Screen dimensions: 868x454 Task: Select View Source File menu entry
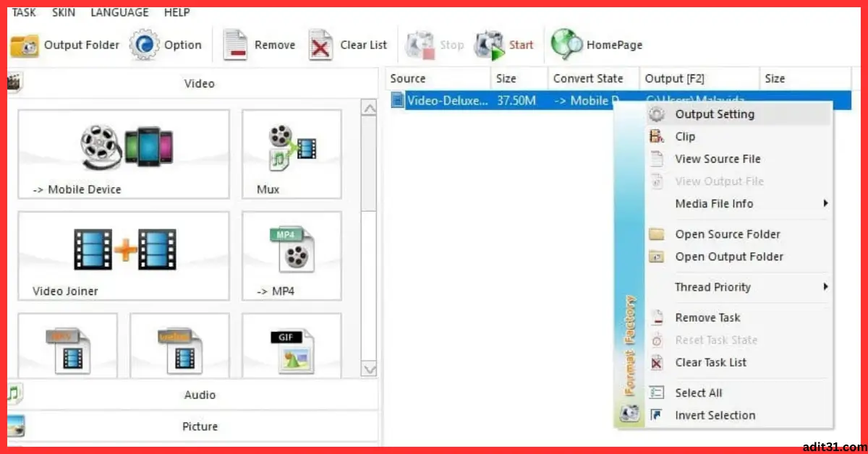pyautogui.click(x=738, y=159)
